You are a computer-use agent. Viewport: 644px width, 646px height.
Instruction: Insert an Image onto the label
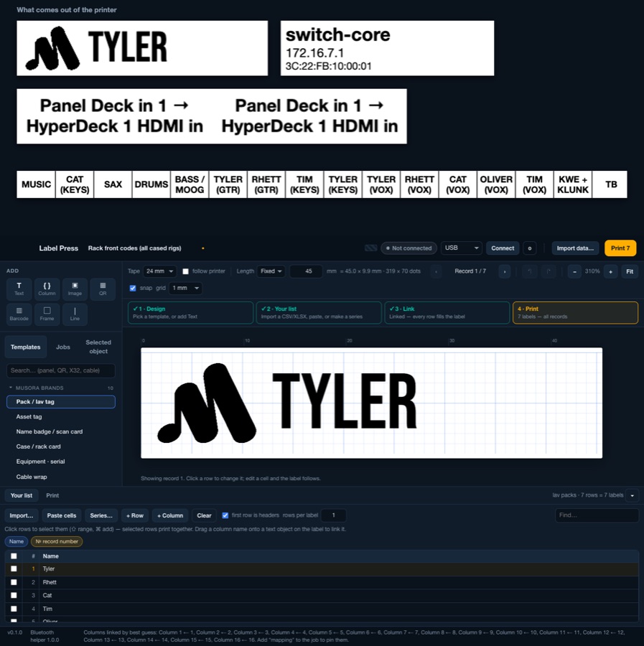tap(75, 289)
